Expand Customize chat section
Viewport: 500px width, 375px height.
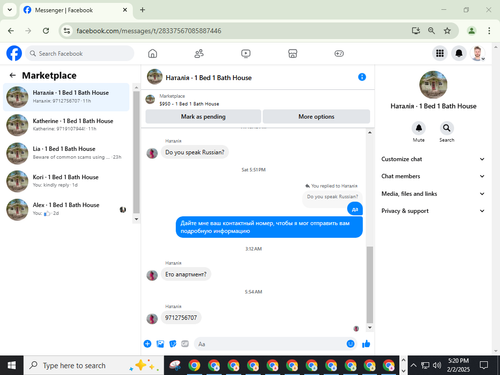pos(433,159)
